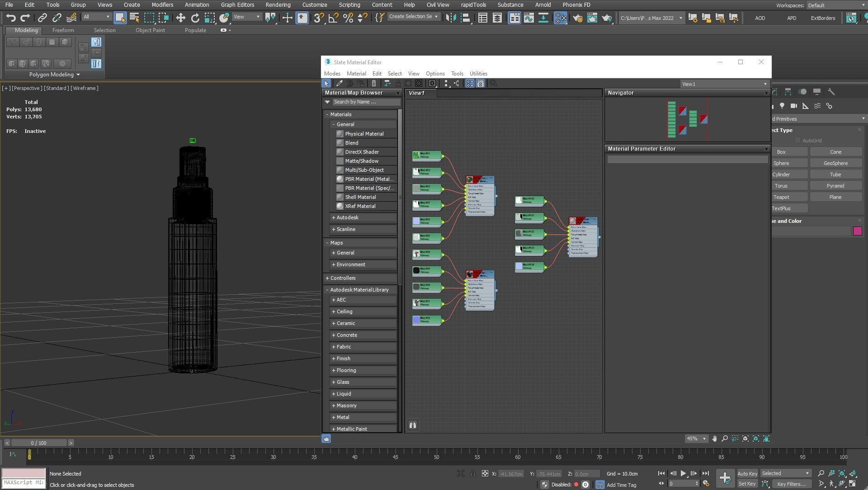Click the binoculars search icon in View1
The image size is (868, 490).
coord(413,425)
